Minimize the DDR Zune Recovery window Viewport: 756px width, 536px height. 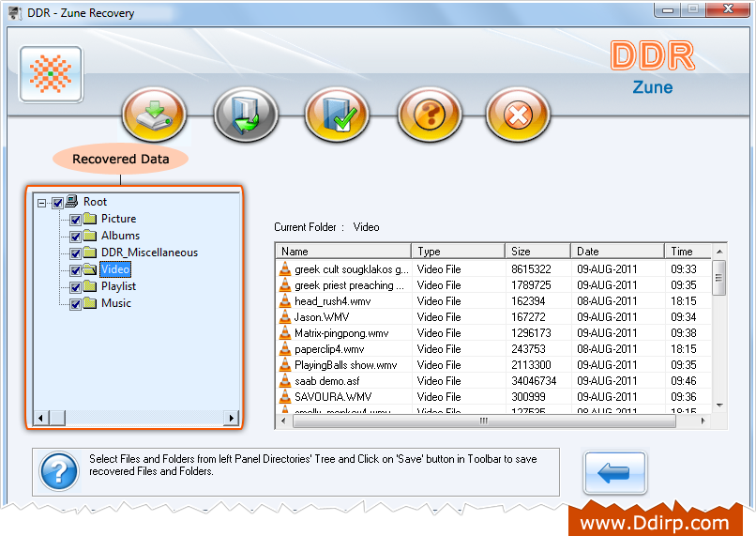click(x=668, y=9)
